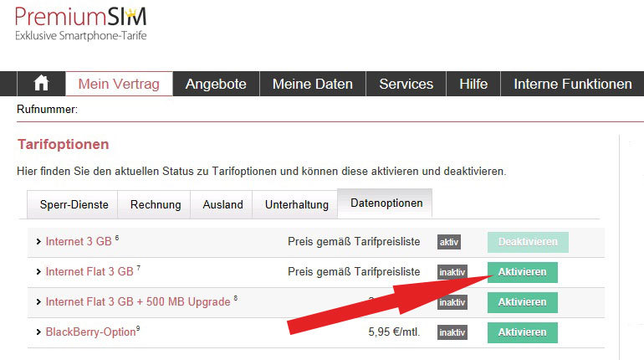Open the Mein Vertrag menu

118,84
